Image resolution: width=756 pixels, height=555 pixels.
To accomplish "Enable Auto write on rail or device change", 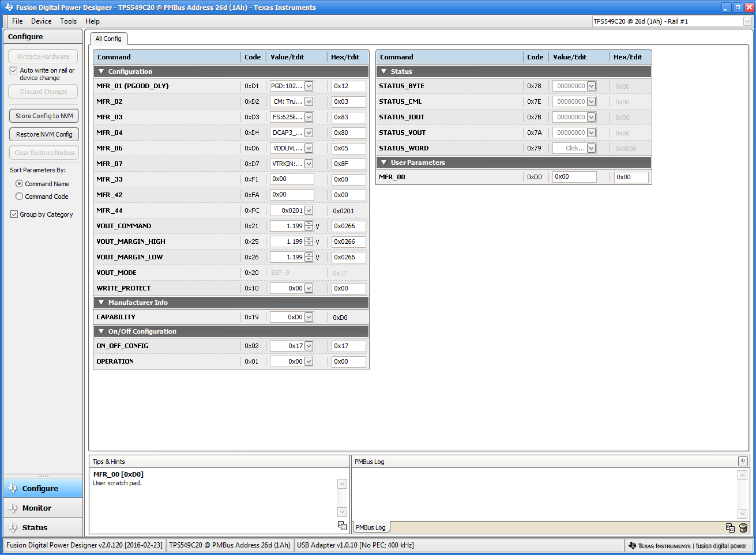I will point(14,70).
